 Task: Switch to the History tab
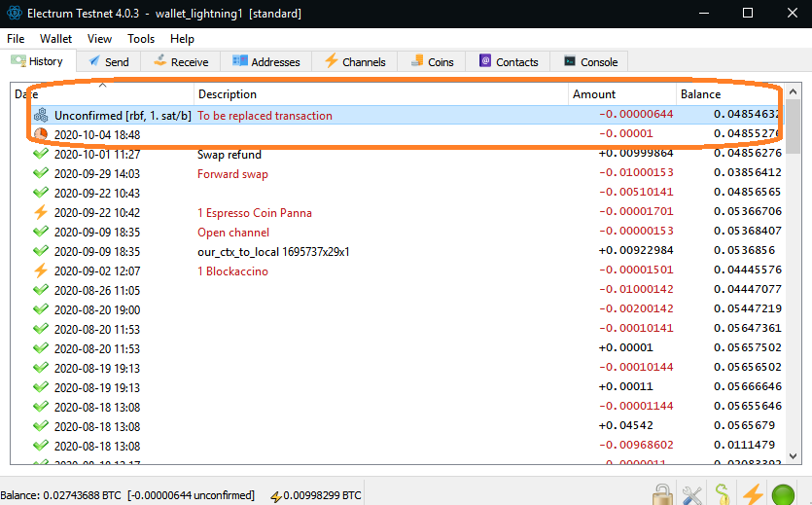point(38,61)
